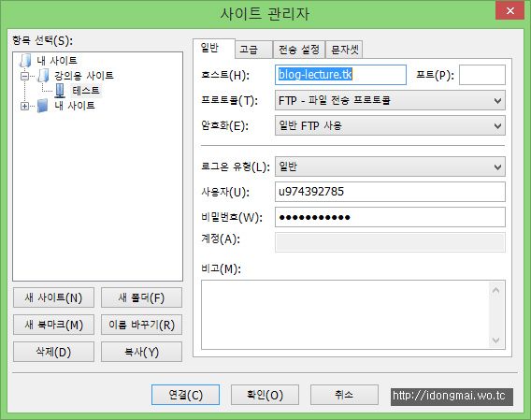Click the 호스트 field with blog-lecture.tk
The width and height of the screenshot is (531, 420).
click(x=340, y=75)
